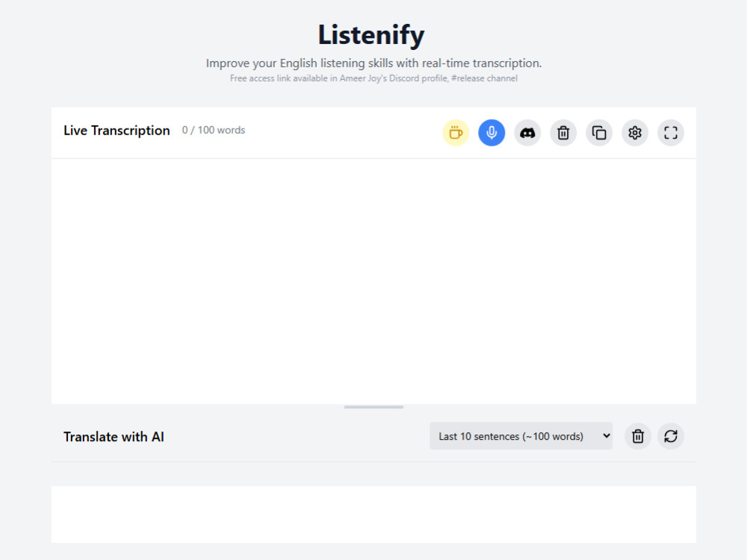747x560 pixels.
Task: Click the Translate with AI heading
Action: click(x=114, y=437)
